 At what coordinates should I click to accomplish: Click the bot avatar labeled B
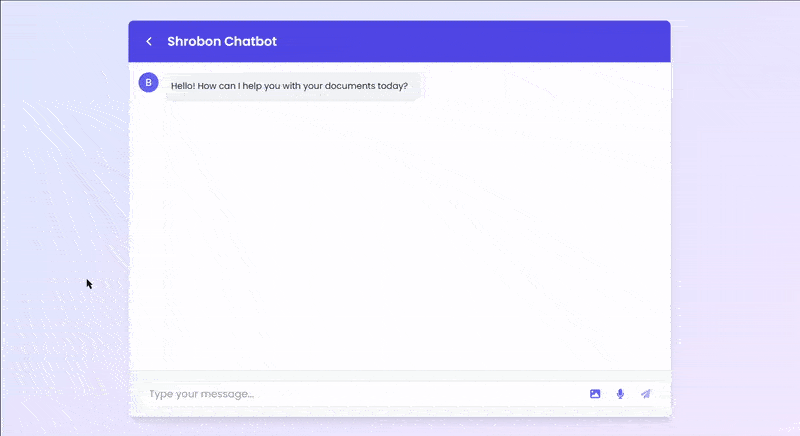pyautogui.click(x=149, y=82)
